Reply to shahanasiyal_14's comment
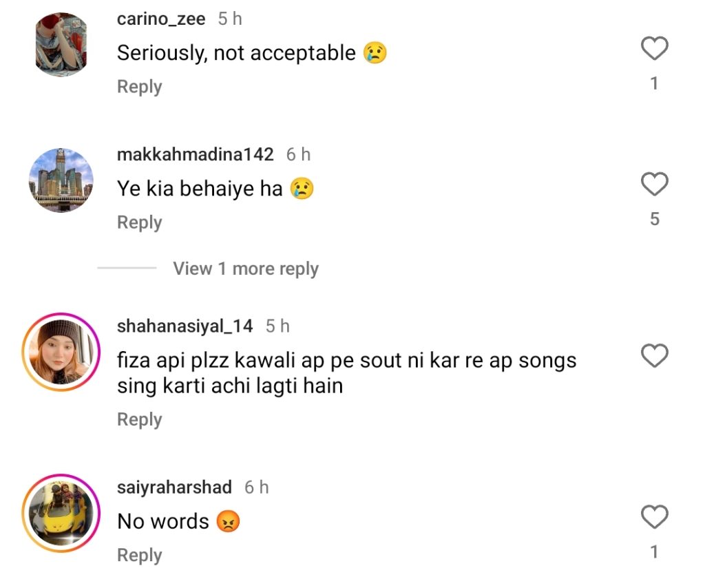 pos(139,419)
